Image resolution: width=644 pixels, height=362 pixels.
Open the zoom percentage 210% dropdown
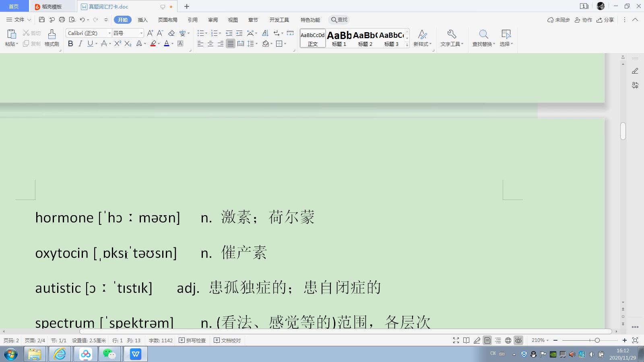tap(540, 340)
